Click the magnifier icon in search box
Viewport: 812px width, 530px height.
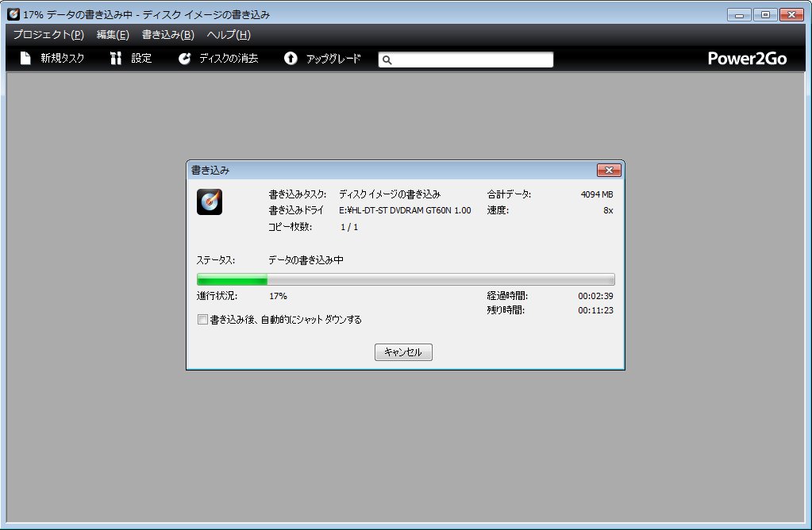pos(387,60)
